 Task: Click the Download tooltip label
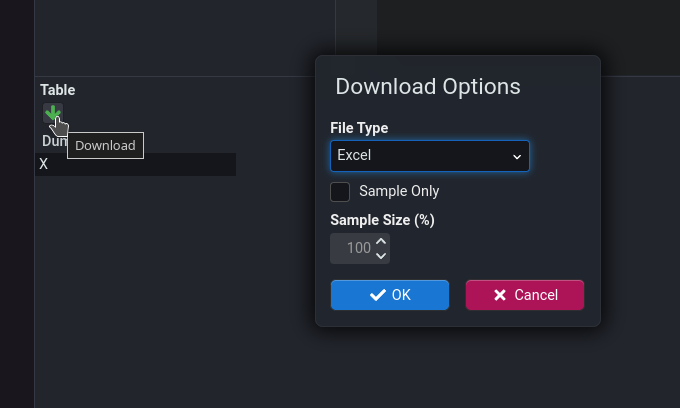105,146
